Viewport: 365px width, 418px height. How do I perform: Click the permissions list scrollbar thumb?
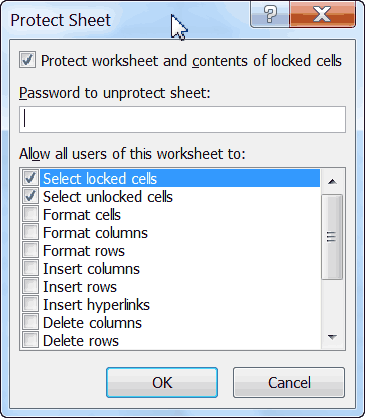pyautogui.click(x=332, y=237)
